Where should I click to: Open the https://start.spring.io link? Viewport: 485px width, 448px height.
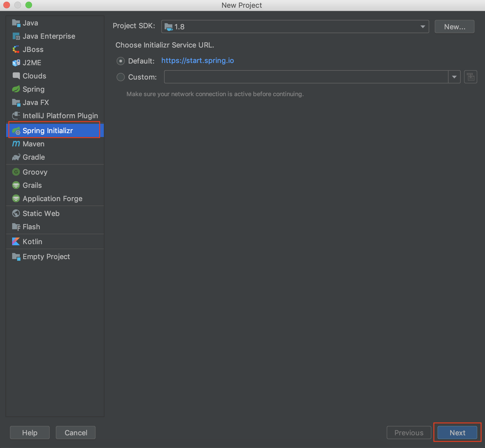(x=197, y=60)
